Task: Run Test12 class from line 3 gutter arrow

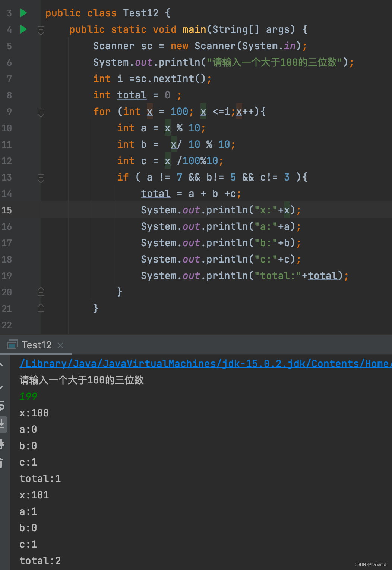Action: click(23, 13)
